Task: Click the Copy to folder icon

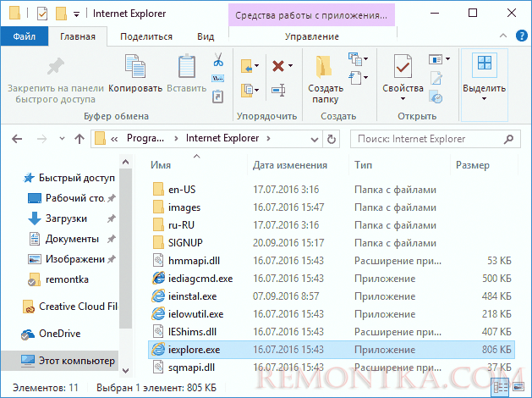Action: coord(247,91)
